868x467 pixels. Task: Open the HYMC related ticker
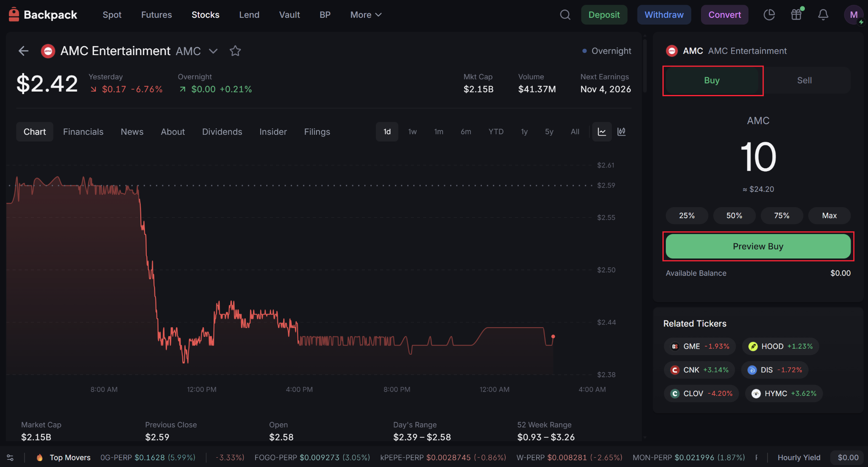pos(784,394)
